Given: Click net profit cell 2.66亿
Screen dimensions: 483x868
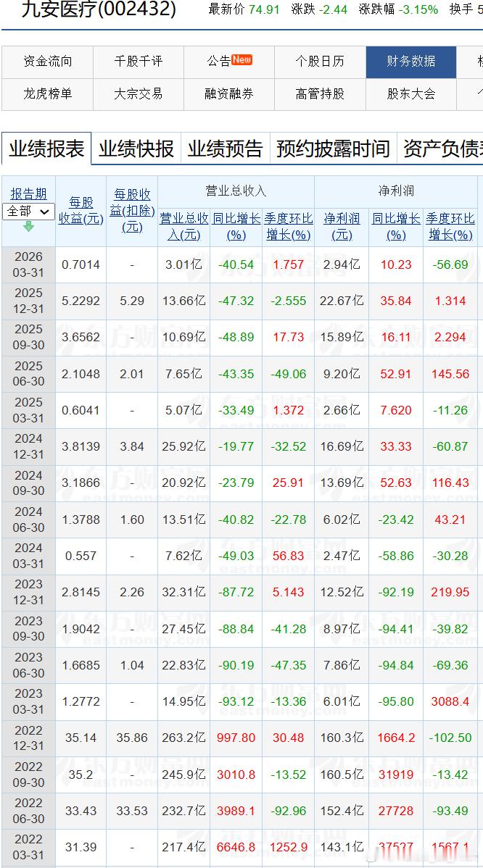Looking at the screenshot, I should pyautogui.click(x=342, y=410).
